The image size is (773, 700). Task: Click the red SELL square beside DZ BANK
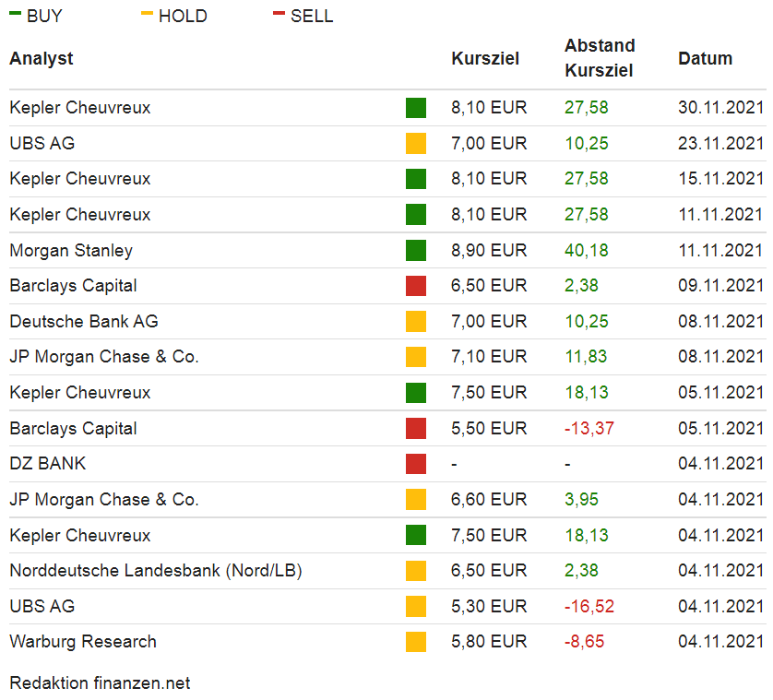coord(416,464)
